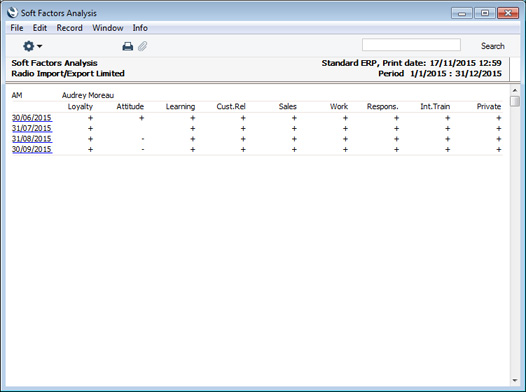Click the Period 1/1/2015 : 31/12/2015 text
526x392 pixels.
pyautogui.click(x=440, y=73)
